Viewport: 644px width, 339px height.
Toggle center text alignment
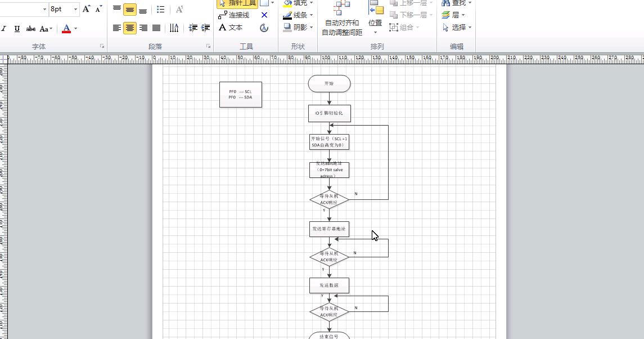(x=130, y=28)
